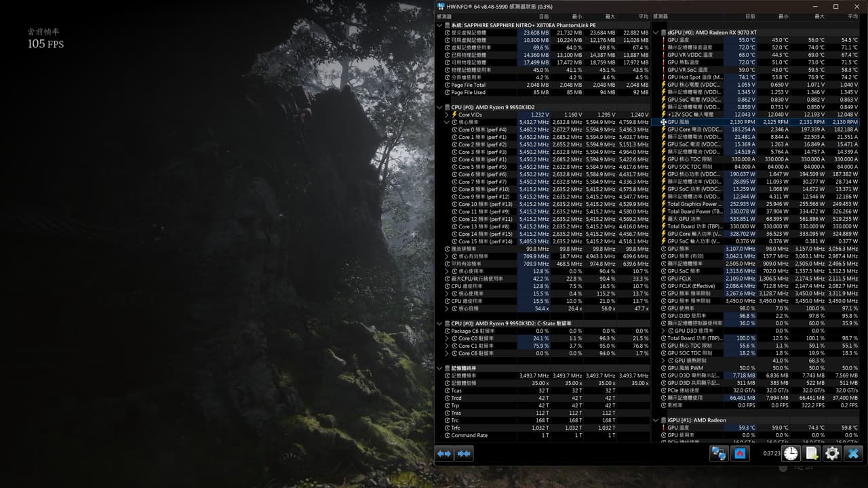Viewport: 868px width, 488px height.
Task: Collapse the CPU [#0] AMD Ryzen 9 9950X3D2 group
Action: point(439,107)
